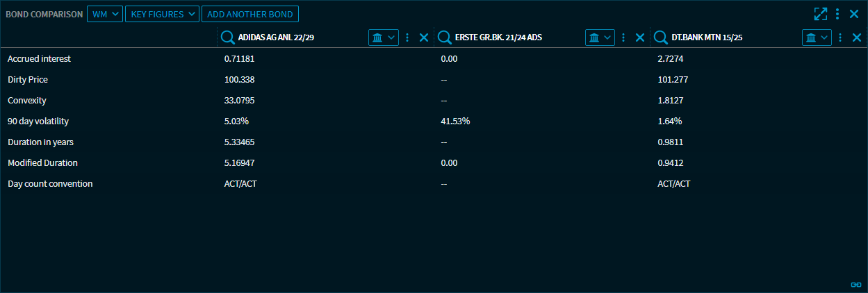Expand the Bond Comparison widget to fullscreen
Image resolution: width=868 pixels, height=293 pixels.
[x=821, y=14]
